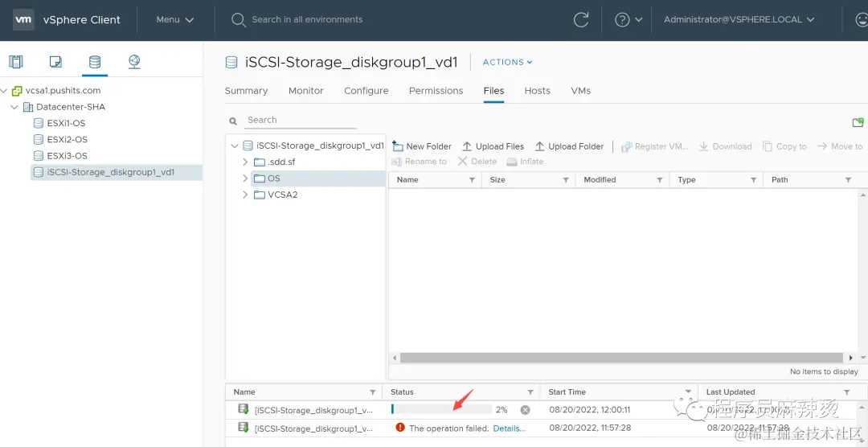Click the task icon of the 11:57:28 task
Viewport: 868px width, 447px height.
click(x=243, y=427)
